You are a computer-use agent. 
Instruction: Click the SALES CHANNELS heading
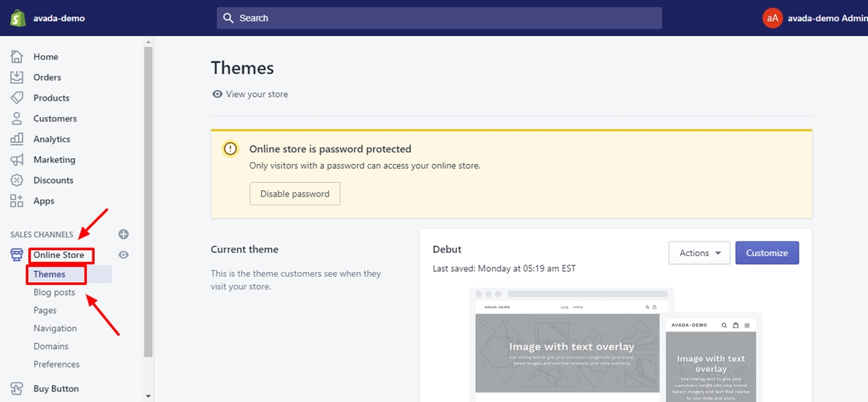42,234
